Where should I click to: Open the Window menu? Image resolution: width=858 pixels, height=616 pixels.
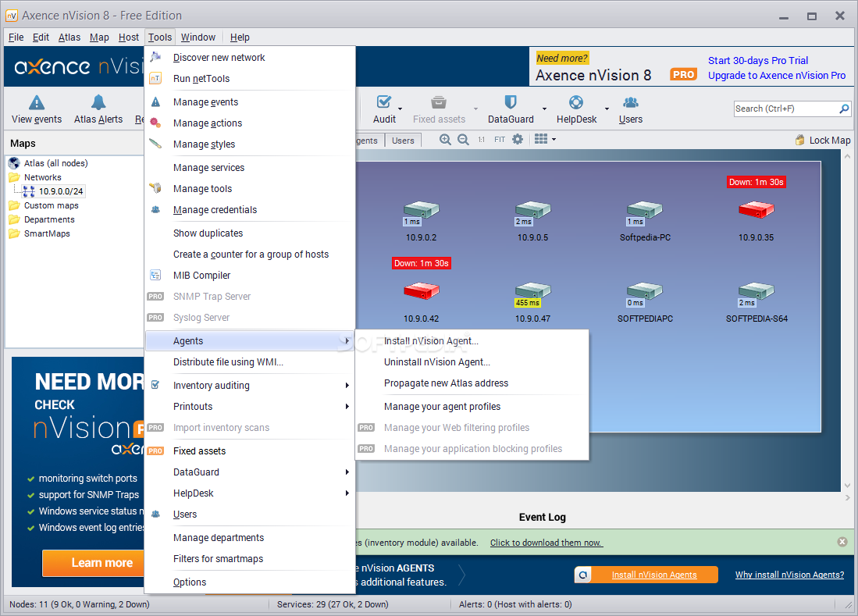click(x=198, y=37)
